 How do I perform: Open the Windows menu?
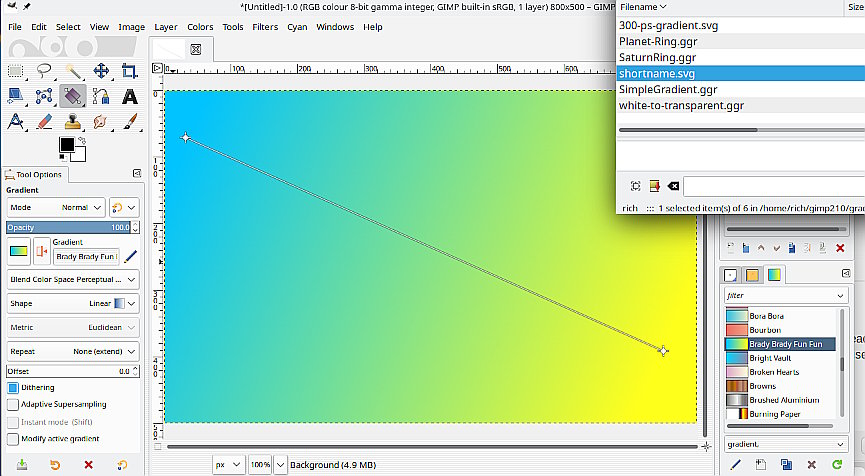pyautogui.click(x=335, y=26)
